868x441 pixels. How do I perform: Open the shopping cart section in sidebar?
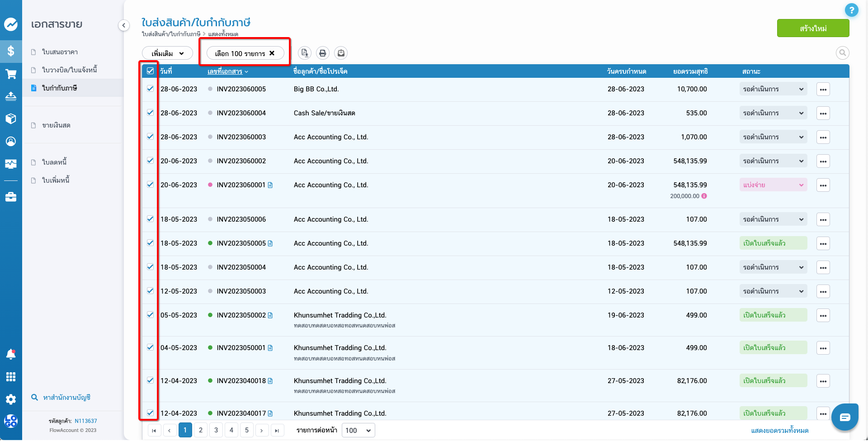tap(11, 74)
